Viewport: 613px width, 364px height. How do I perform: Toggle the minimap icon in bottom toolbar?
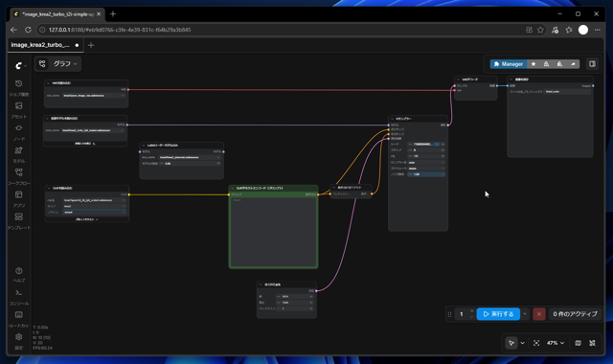click(578, 343)
